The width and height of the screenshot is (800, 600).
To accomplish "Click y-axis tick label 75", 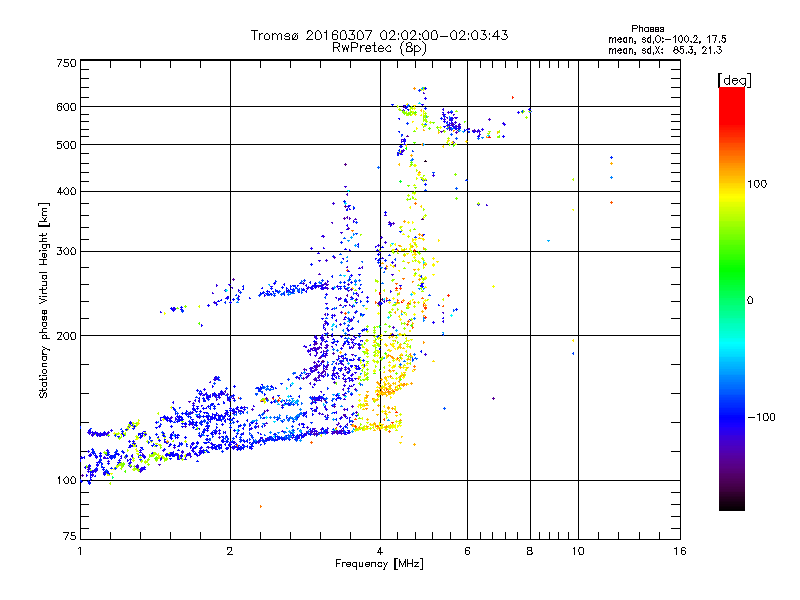I will click(x=70, y=536).
